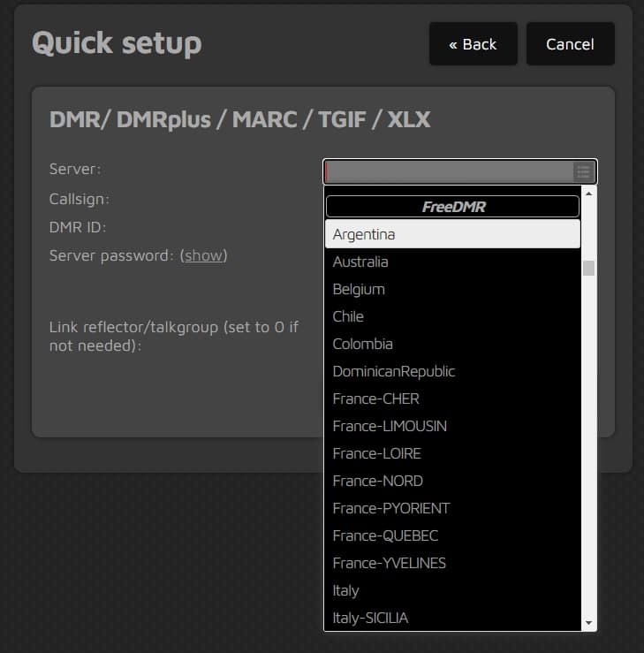The width and height of the screenshot is (644, 653).
Task: Choose France-LOIRE entry
Action: coord(452,453)
